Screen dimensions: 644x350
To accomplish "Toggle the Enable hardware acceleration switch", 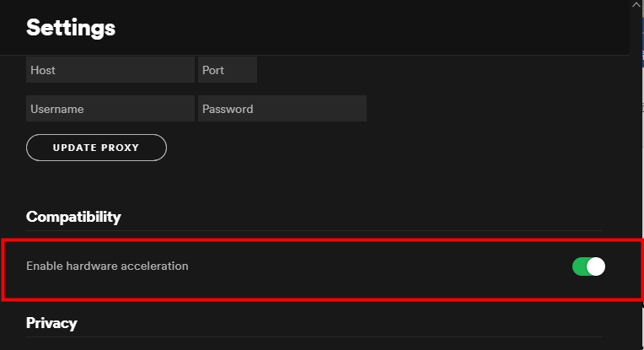I will (588, 267).
